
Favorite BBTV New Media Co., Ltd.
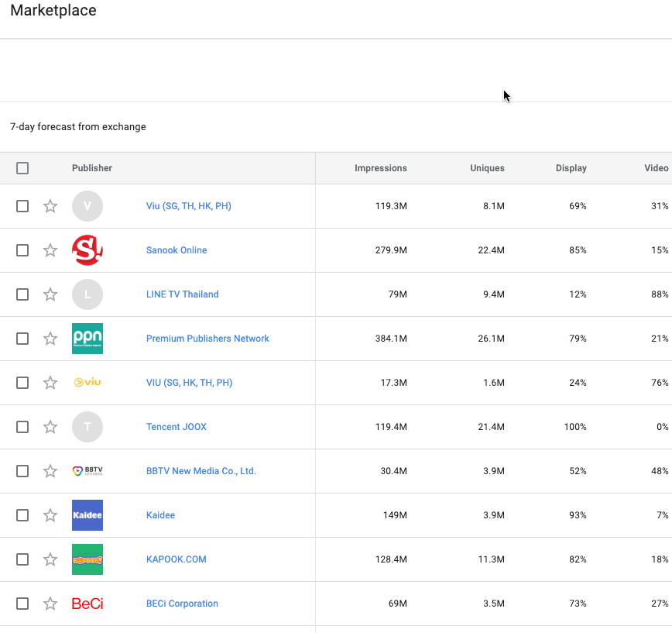[x=50, y=471]
